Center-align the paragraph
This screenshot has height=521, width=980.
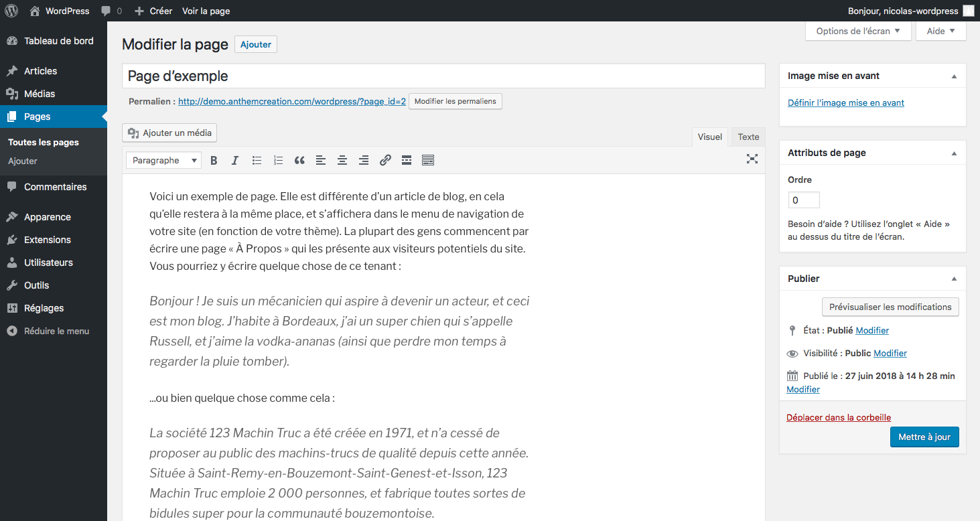[342, 160]
